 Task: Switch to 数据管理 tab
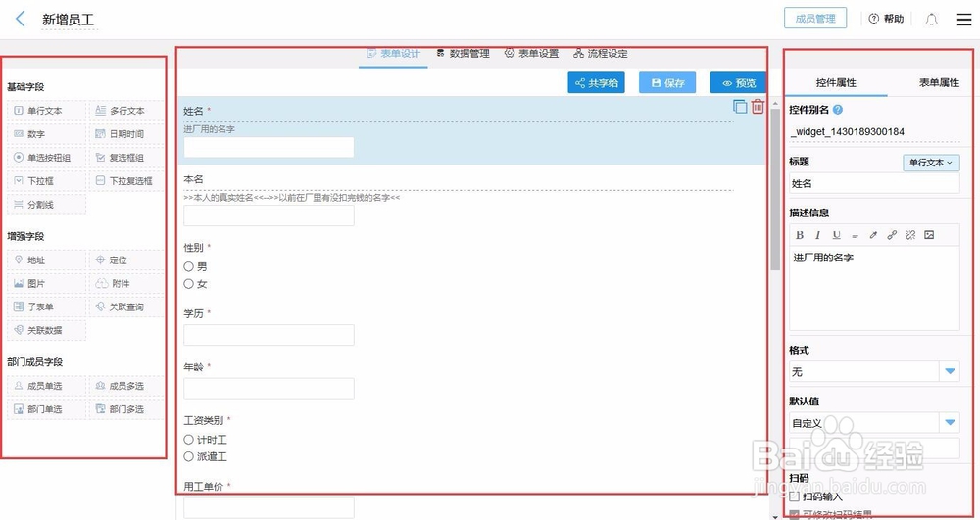pyautogui.click(x=464, y=54)
